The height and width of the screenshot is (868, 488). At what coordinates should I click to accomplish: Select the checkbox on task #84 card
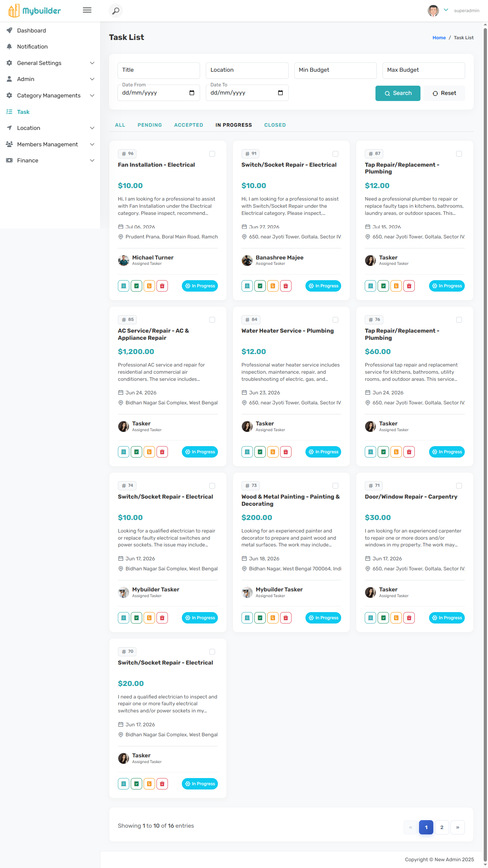coord(335,320)
